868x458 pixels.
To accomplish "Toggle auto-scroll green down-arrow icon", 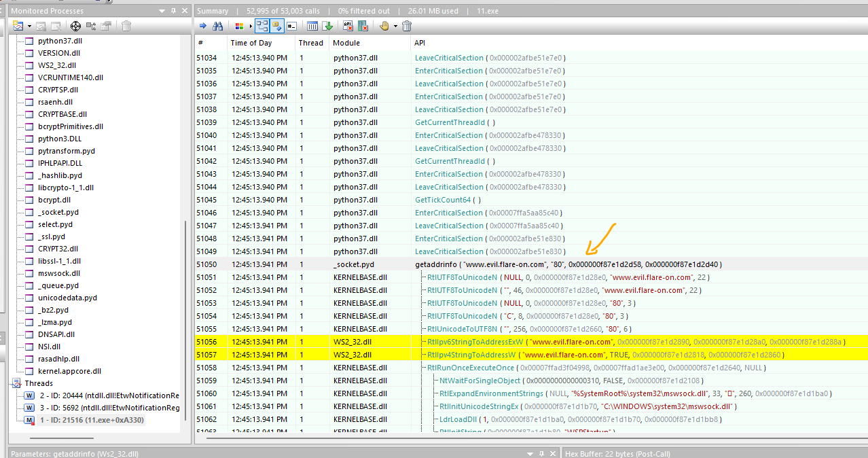I will coord(327,26).
